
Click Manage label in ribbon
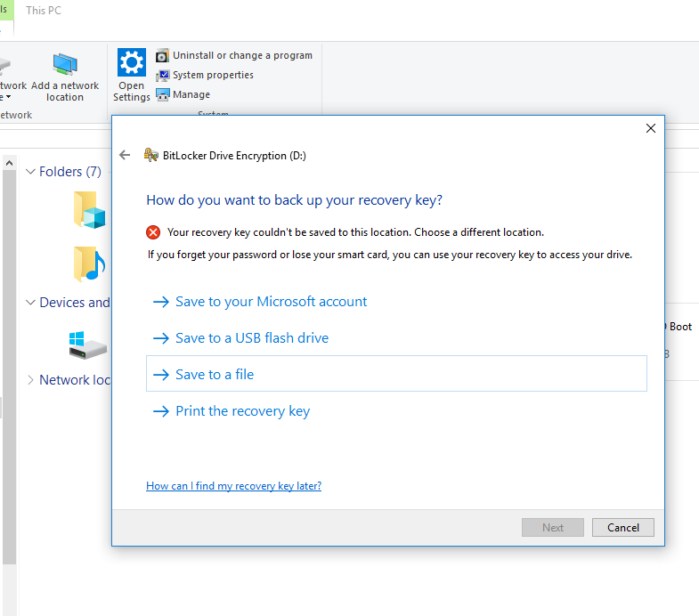191,94
